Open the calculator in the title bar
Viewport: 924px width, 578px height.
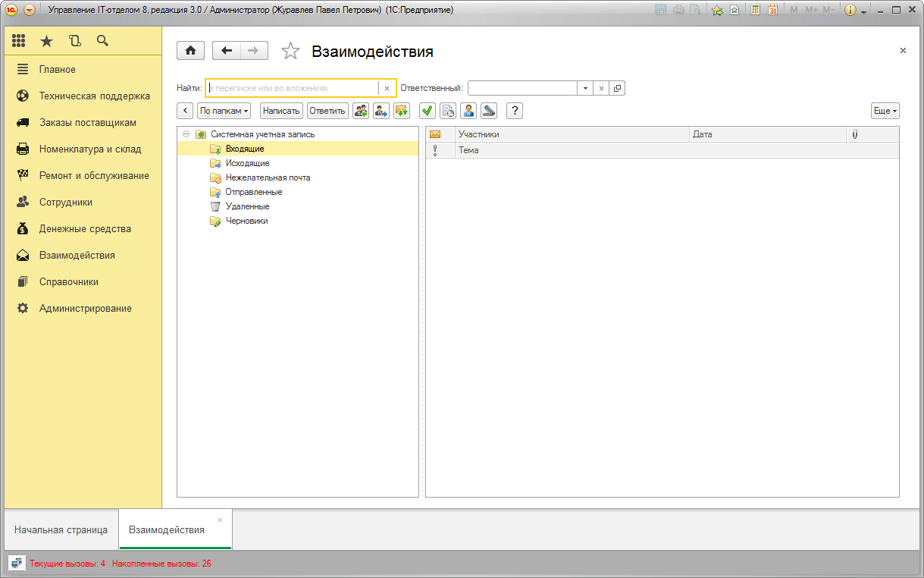tap(755, 10)
